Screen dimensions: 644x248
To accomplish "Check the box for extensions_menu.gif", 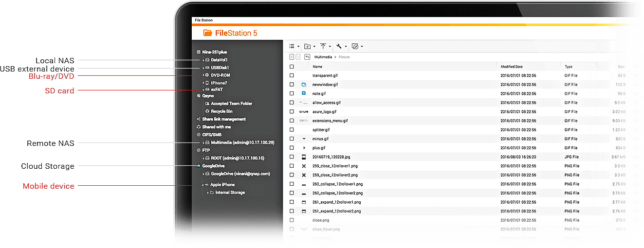I will (292, 121).
